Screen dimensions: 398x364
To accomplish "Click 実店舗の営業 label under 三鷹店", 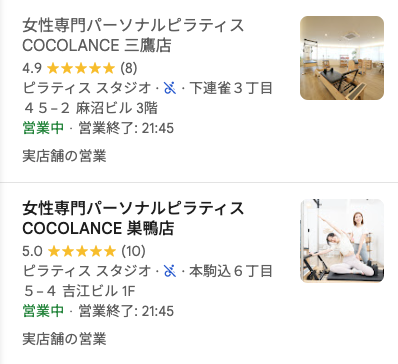I will pos(64,156).
